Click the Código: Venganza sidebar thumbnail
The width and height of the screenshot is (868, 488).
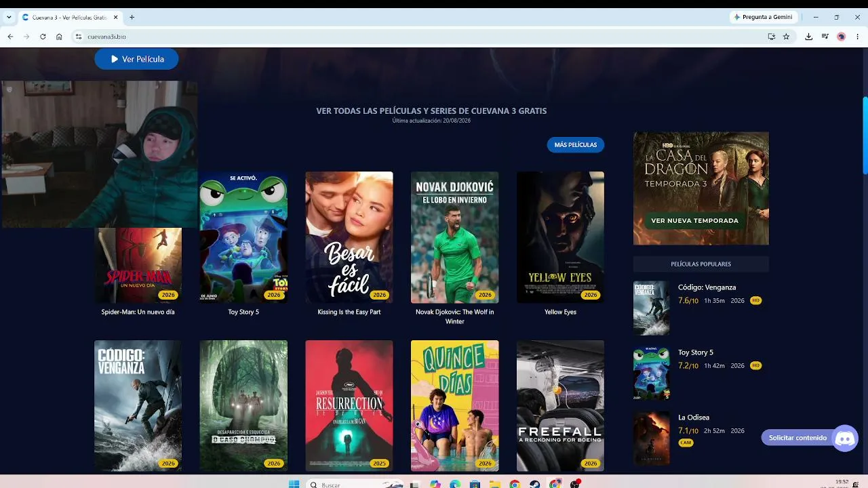click(x=651, y=308)
